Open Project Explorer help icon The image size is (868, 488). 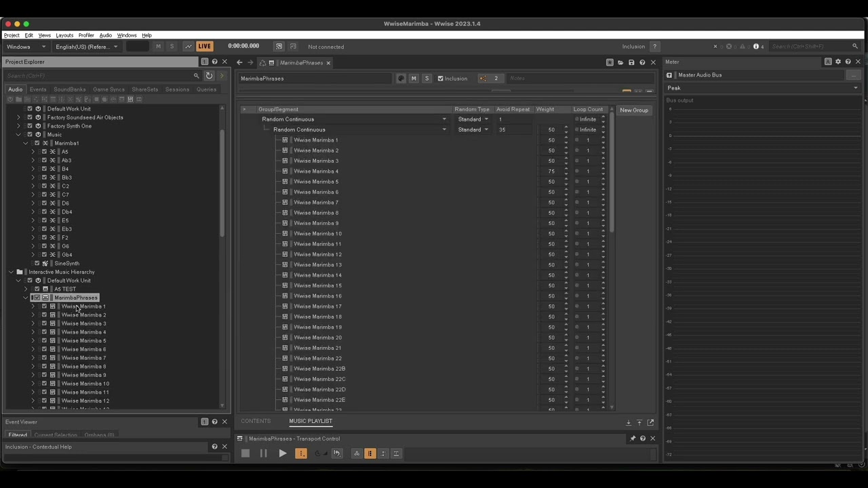point(215,62)
